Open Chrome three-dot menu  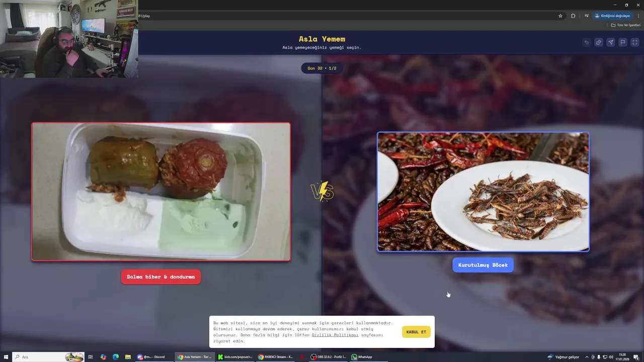tap(638, 16)
